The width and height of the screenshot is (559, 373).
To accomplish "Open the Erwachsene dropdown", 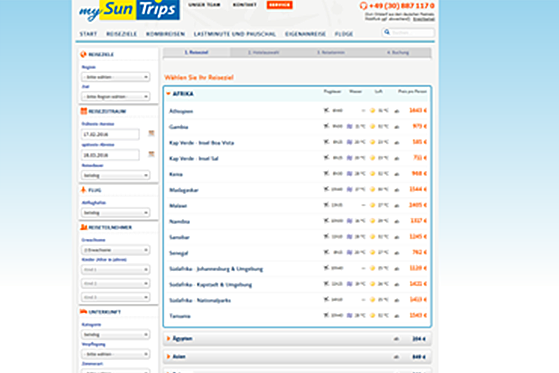I will coord(116,250).
